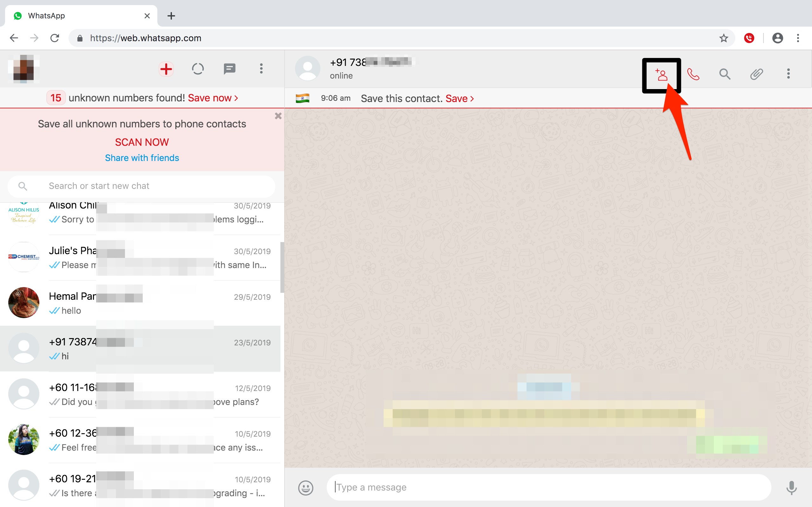
Task: Bookmark page with star icon
Action: pyautogui.click(x=724, y=38)
